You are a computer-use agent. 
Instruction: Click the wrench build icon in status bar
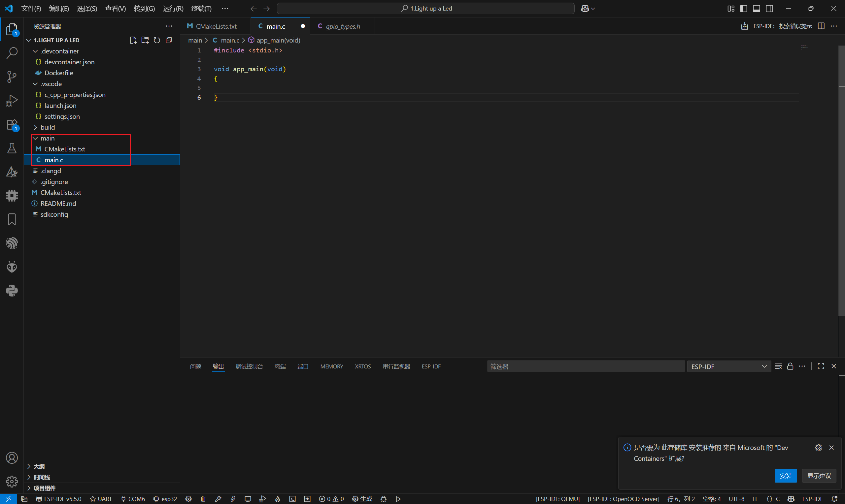pyautogui.click(x=218, y=499)
